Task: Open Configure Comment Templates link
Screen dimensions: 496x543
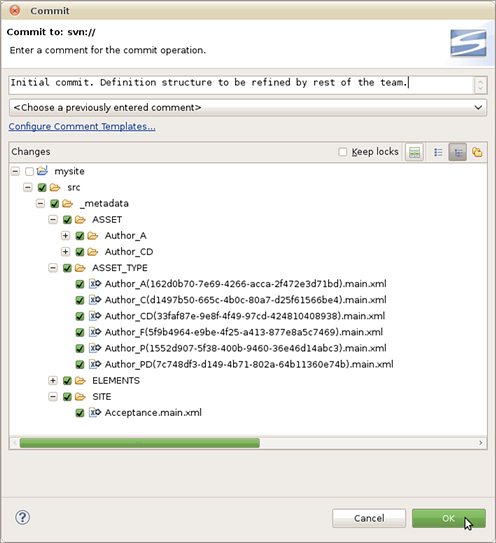Action: (x=82, y=126)
